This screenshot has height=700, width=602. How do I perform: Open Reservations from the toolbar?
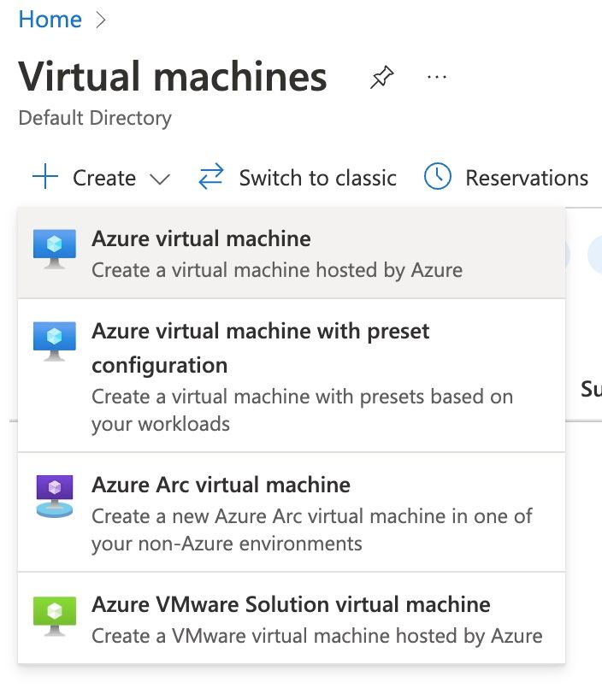coord(525,178)
